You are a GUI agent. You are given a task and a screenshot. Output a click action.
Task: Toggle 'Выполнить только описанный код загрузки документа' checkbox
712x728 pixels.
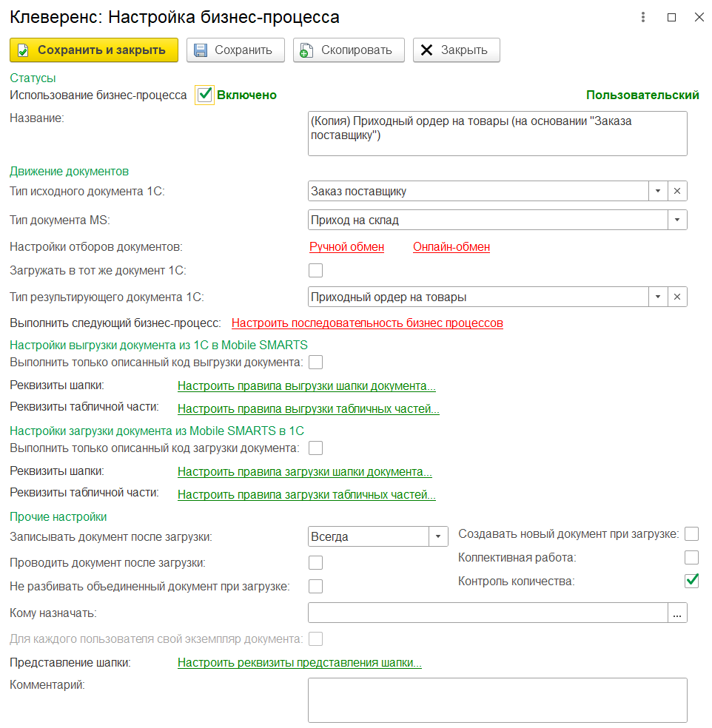point(316,448)
